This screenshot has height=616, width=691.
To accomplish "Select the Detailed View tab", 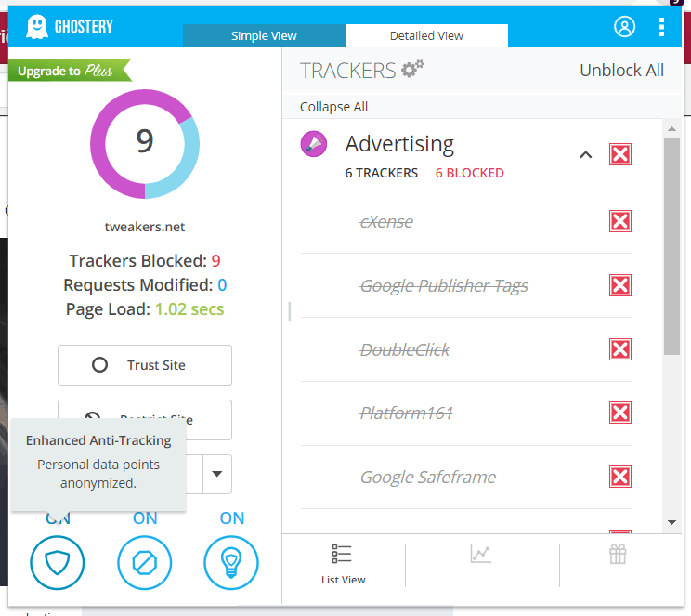I will (426, 35).
